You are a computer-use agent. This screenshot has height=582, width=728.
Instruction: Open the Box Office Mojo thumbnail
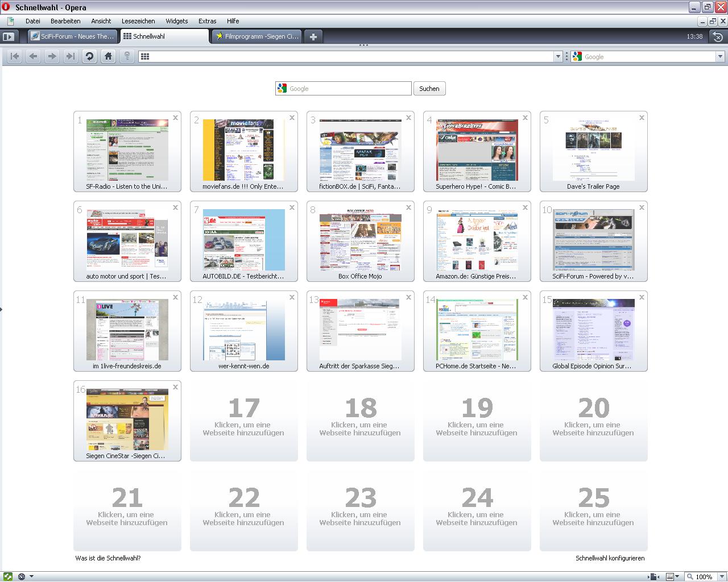coord(360,242)
